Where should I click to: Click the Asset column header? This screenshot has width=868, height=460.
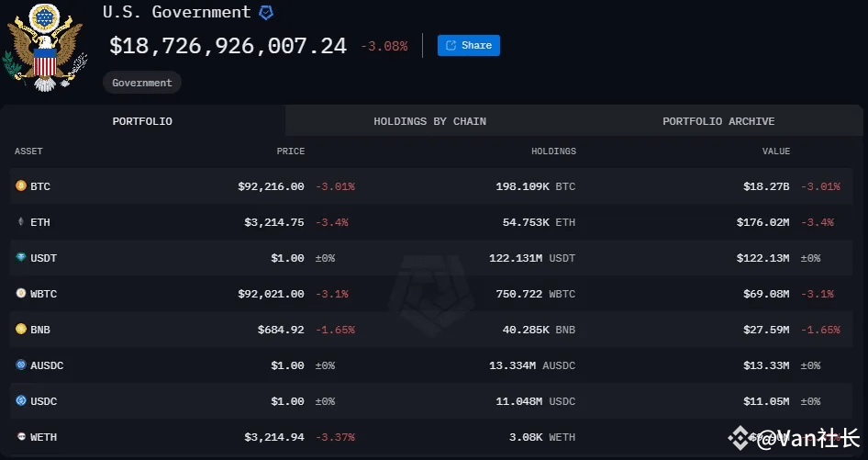(x=28, y=151)
